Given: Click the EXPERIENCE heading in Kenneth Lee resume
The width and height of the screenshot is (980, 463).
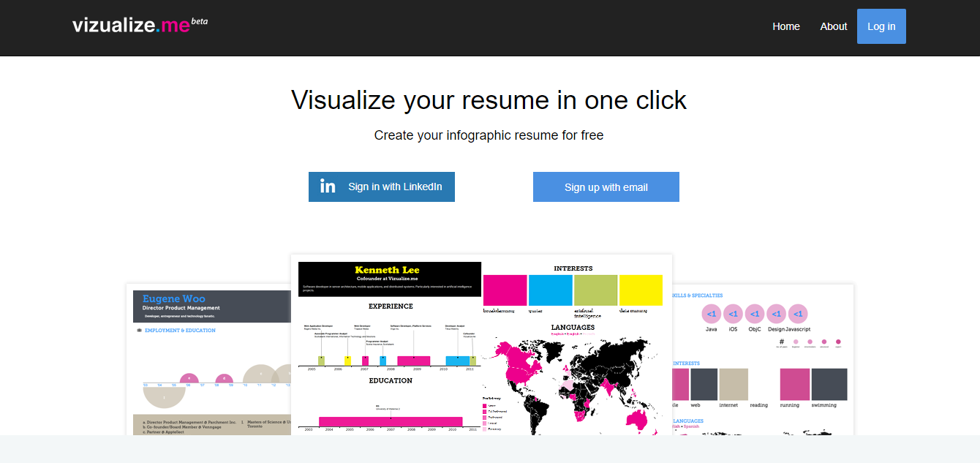Looking at the screenshot, I should click(391, 306).
